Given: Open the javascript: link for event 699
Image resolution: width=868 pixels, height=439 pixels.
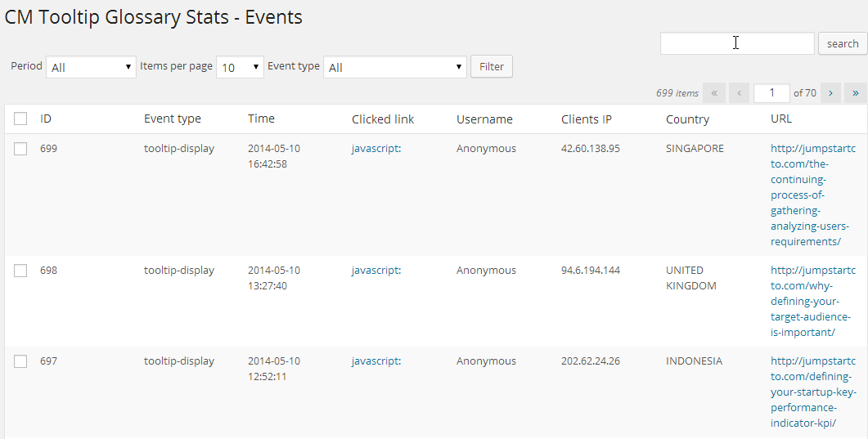Looking at the screenshot, I should click(x=376, y=149).
